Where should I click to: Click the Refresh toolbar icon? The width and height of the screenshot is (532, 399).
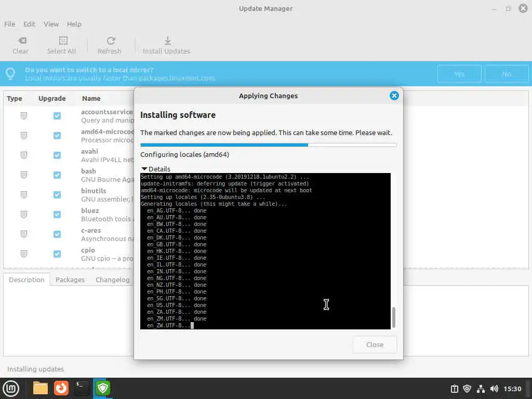click(x=111, y=41)
